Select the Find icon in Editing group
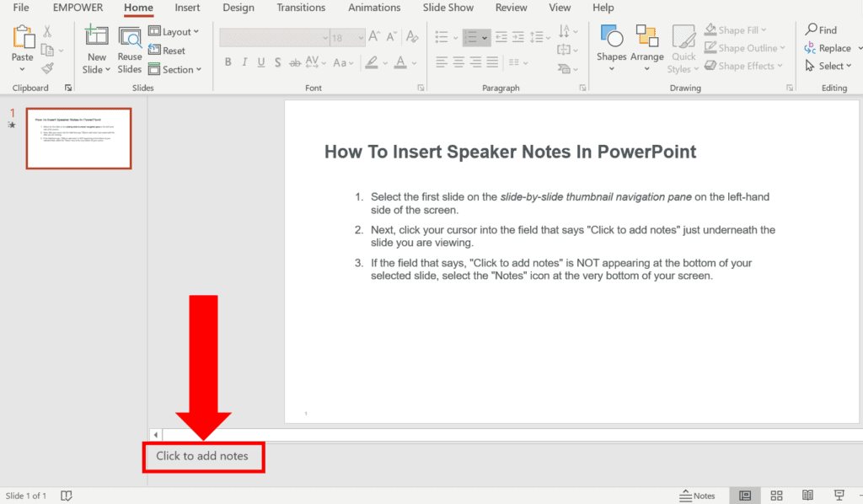Screen dimensions: 863x504 pos(822,29)
